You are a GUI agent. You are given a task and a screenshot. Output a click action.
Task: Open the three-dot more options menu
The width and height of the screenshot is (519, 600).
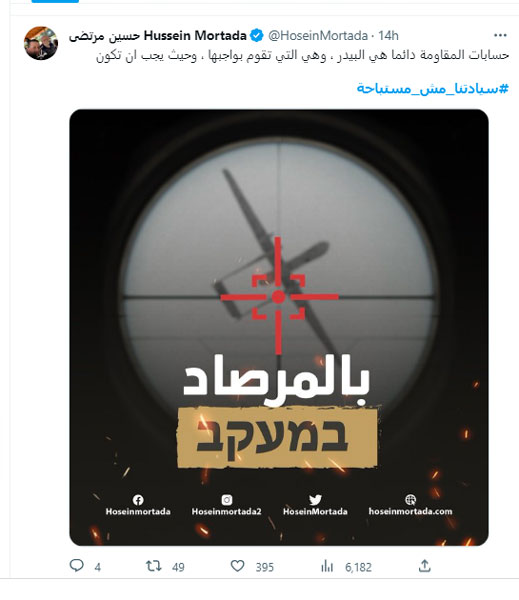tap(500, 36)
